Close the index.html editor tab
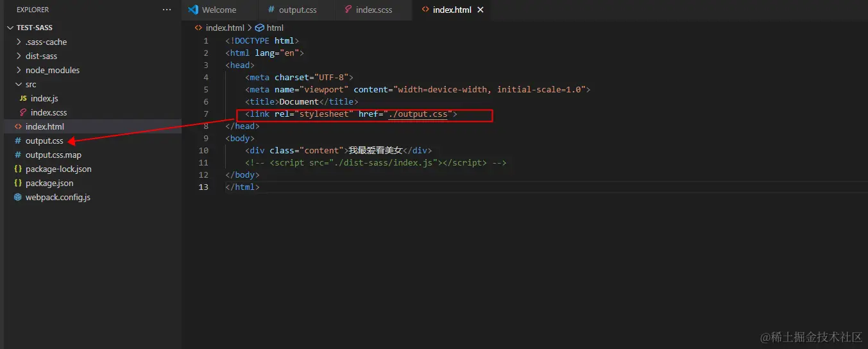 coord(481,10)
